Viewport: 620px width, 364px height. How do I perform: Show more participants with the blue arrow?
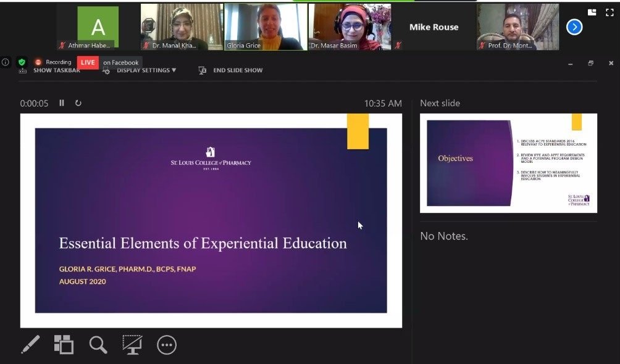(x=574, y=27)
